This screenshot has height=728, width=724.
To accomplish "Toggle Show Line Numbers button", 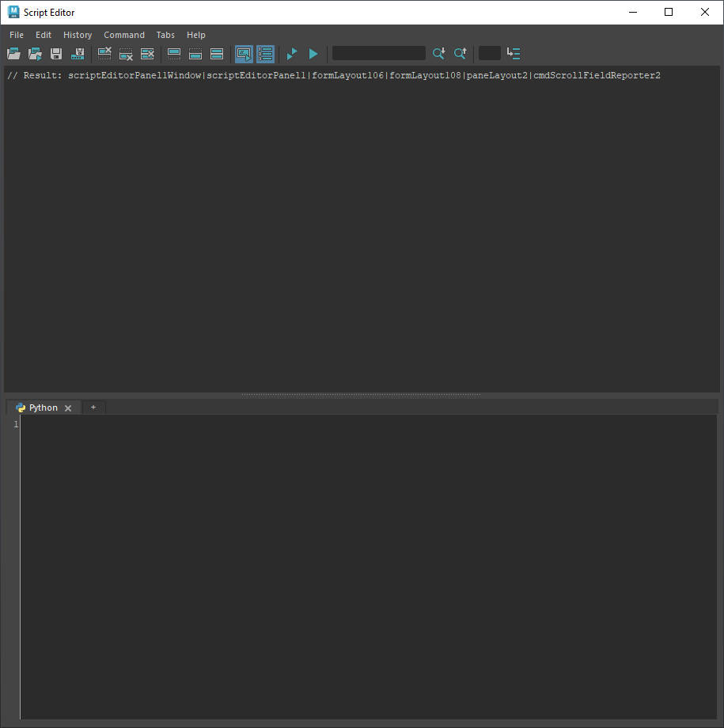I will coord(265,54).
